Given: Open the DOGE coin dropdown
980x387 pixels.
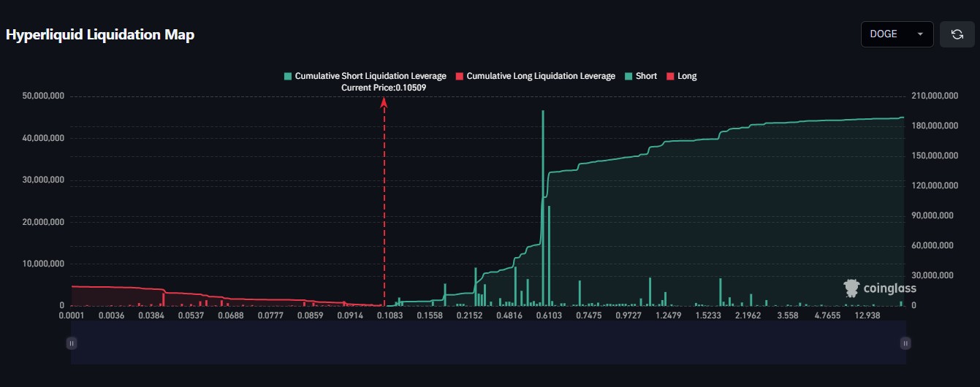Looking at the screenshot, I should click(897, 34).
